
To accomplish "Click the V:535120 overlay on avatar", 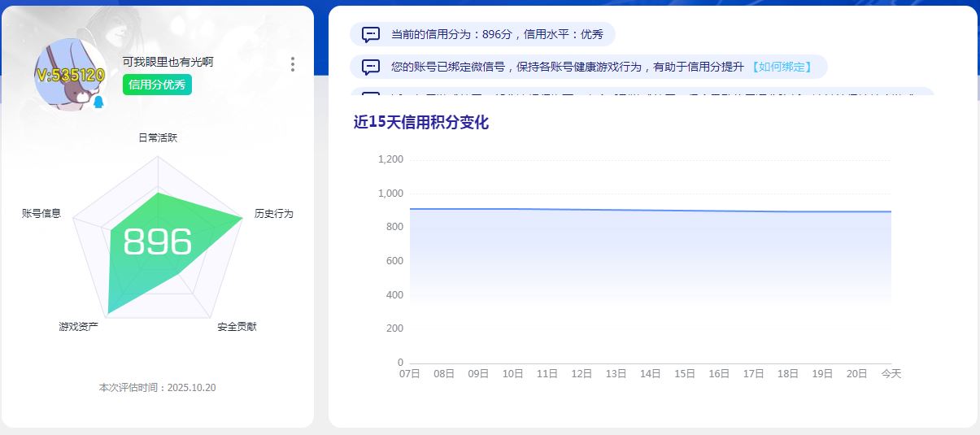I will click(x=70, y=75).
